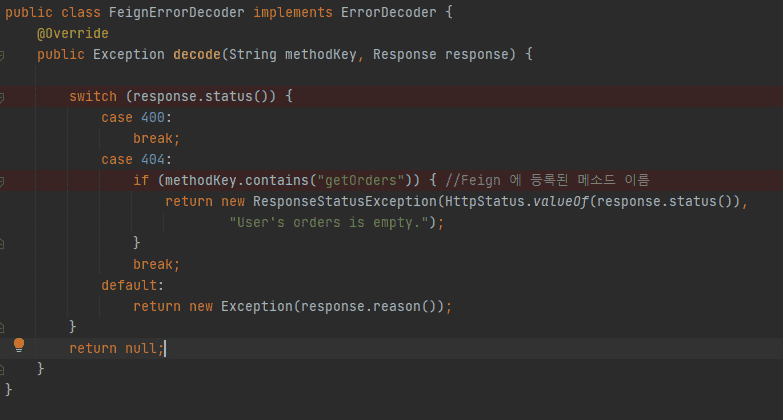Click the "getOrders" string literal
Screen dimensions: 783x420
tap(361, 180)
